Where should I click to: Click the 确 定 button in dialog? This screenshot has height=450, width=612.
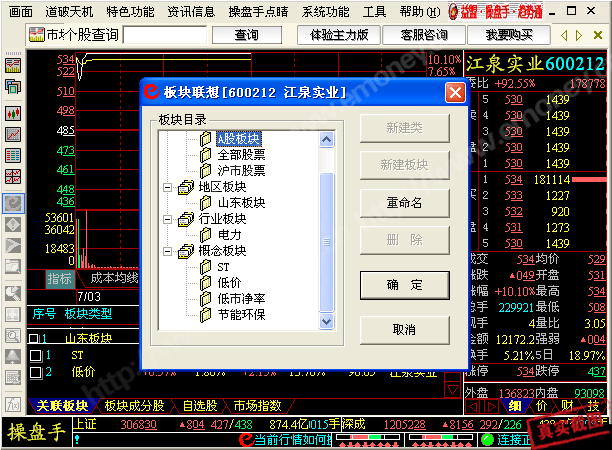point(404,284)
